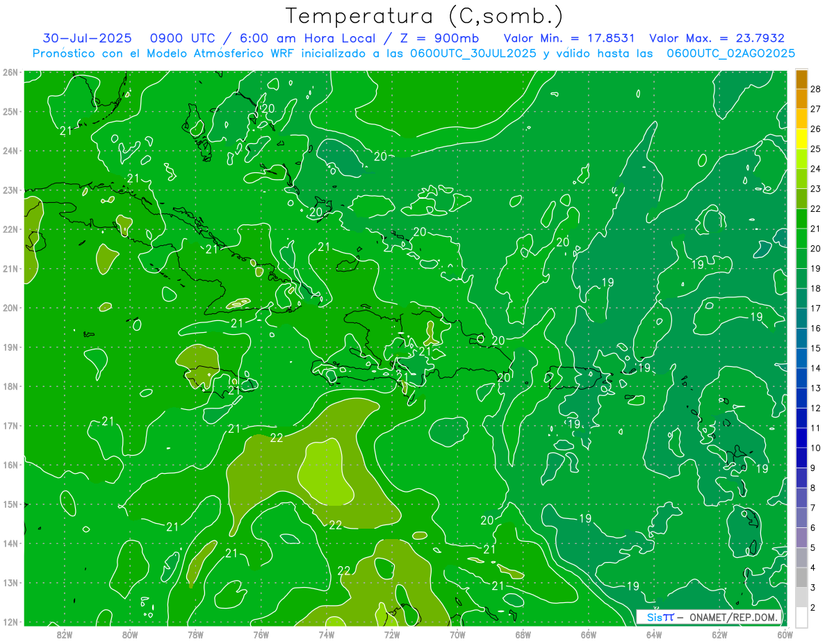Click the "17N" latitude axis label
Screen dimensions: 834x644
[x=10, y=425]
